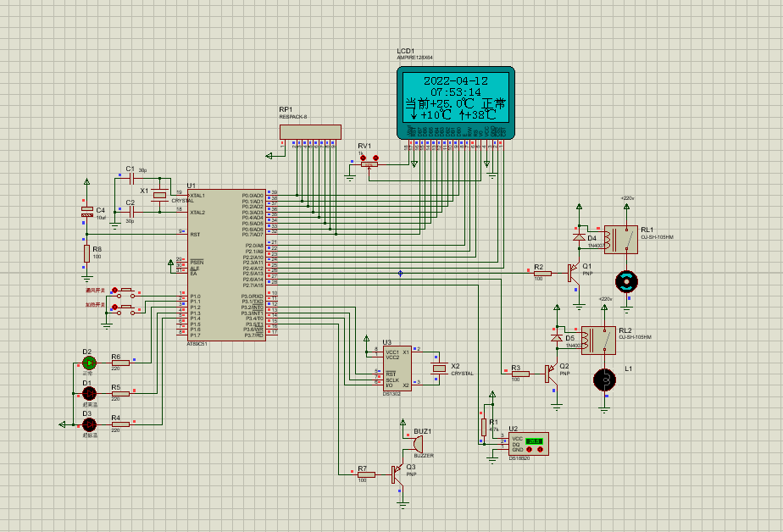Select relay RL1 component
Screen dimensions: 783x532
pyautogui.click(x=620, y=240)
